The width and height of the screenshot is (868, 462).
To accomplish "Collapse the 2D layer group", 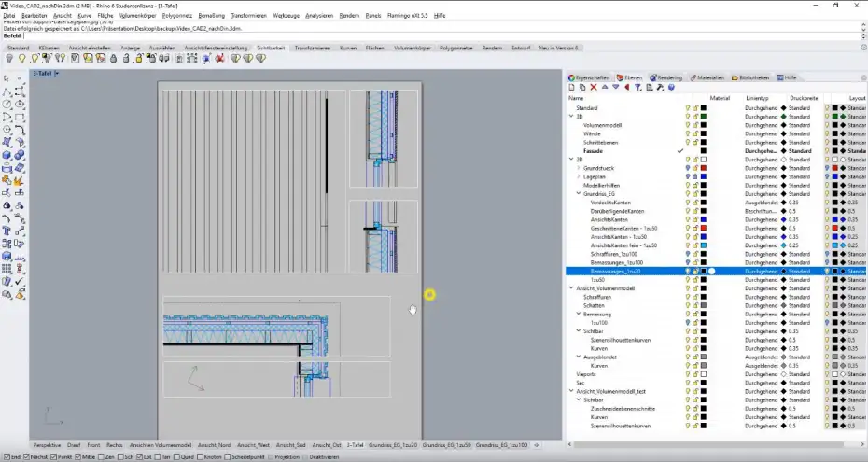I will (571, 160).
